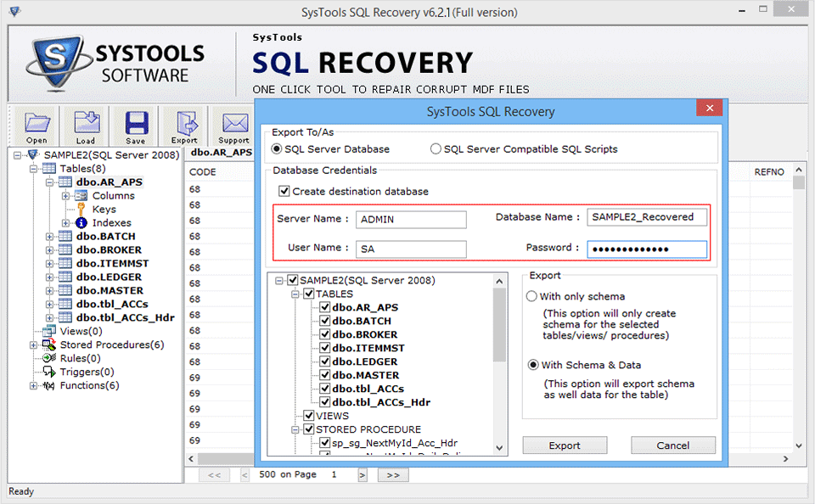Collapse the Tables(8) node in left tree
Image resolution: width=815 pixels, height=504 pixels.
(x=33, y=168)
